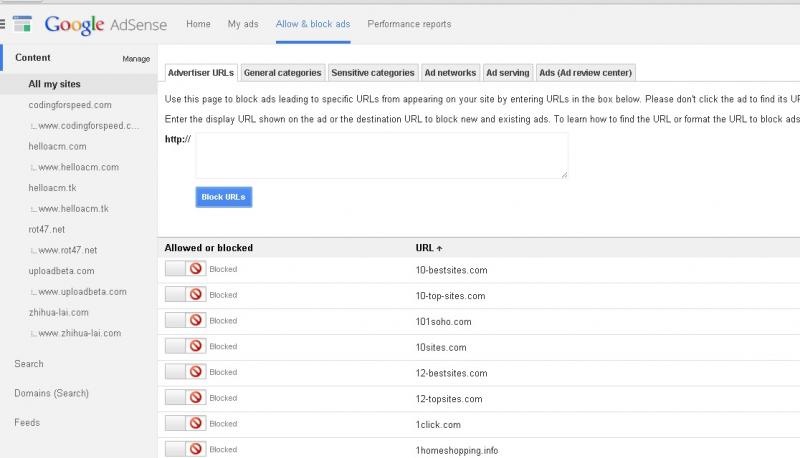Click the Manage link next to Content

pyautogui.click(x=136, y=59)
